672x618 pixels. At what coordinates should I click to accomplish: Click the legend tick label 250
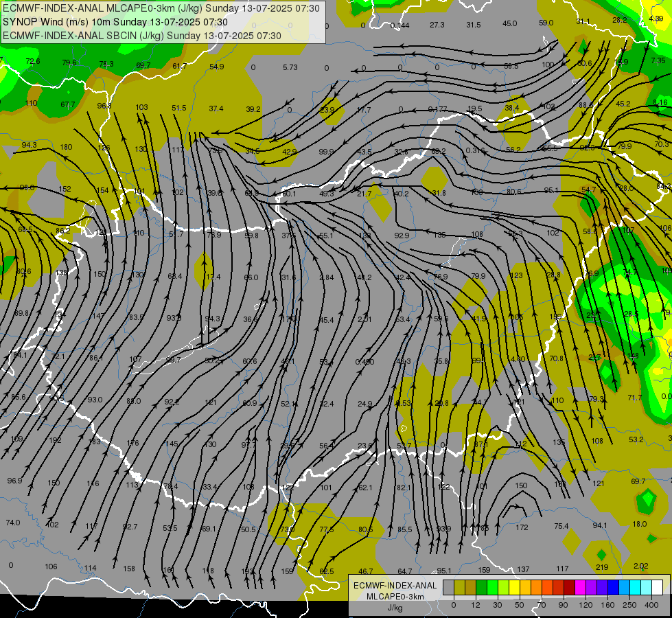coord(630,605)
